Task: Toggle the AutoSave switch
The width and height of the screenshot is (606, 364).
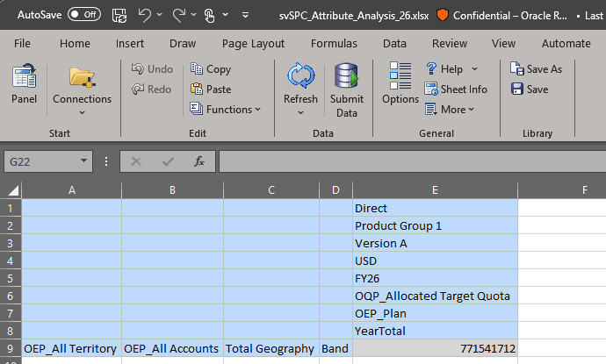Action: [x=83, y=15]
